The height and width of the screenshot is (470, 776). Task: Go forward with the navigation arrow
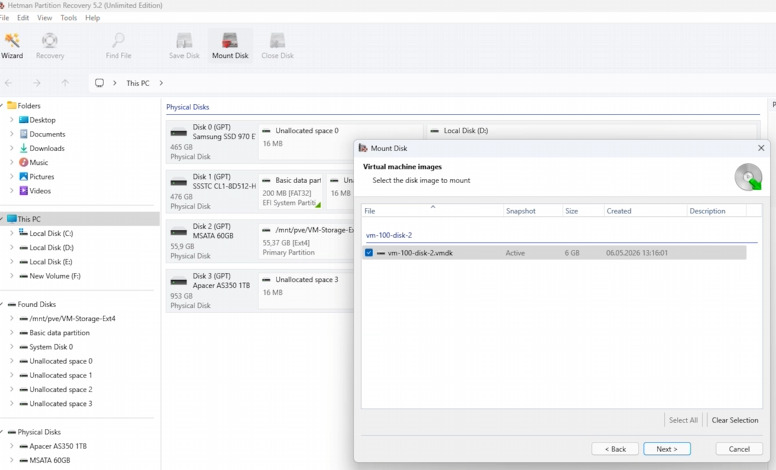37,83
